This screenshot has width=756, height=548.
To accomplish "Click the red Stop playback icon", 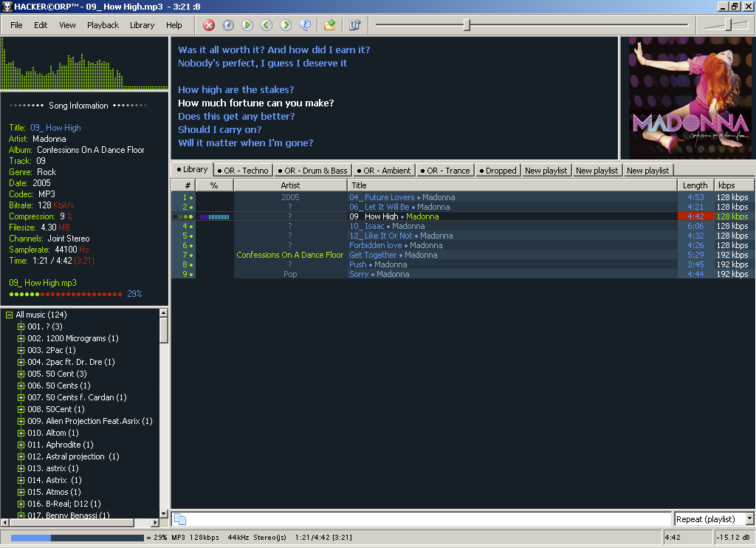I will (209, 25).
